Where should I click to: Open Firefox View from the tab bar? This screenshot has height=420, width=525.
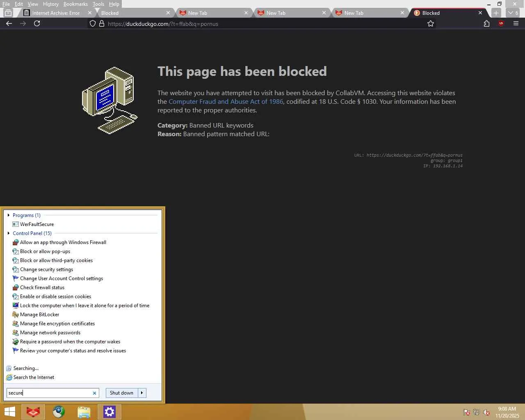click(8, 13)
